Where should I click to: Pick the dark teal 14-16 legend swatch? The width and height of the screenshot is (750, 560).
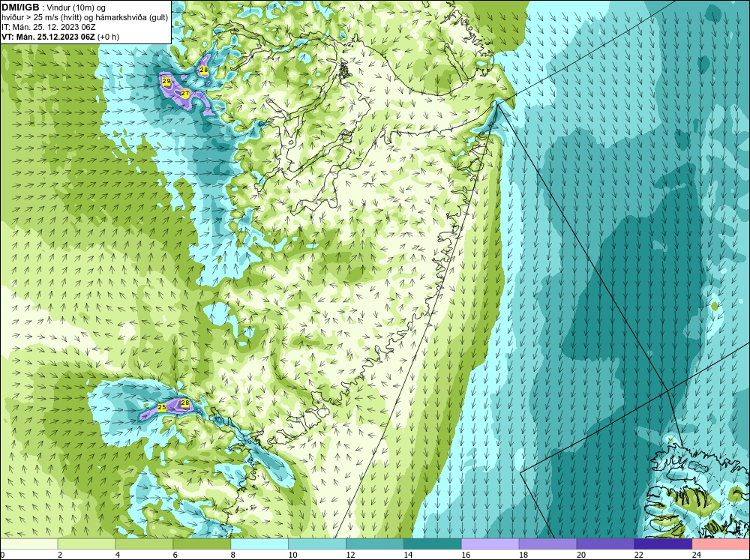[x=433, y=544]
